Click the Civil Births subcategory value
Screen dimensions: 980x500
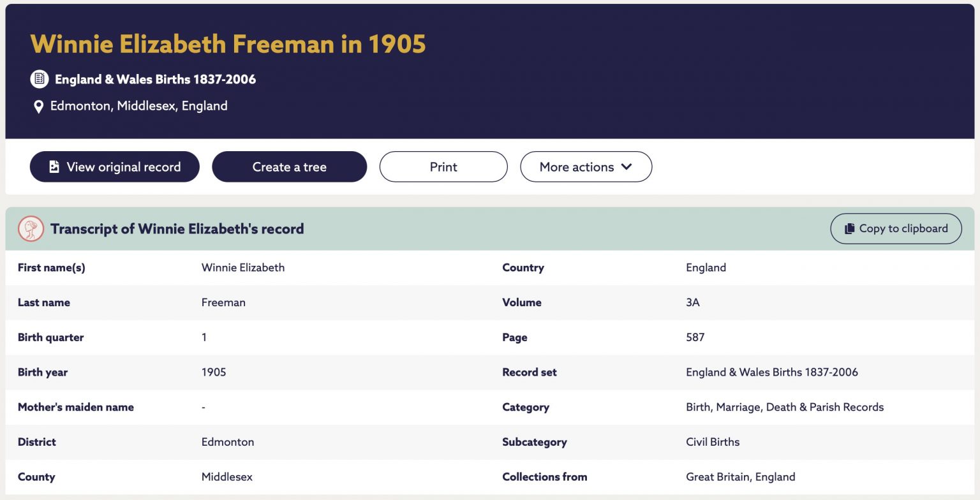point(713,442)
